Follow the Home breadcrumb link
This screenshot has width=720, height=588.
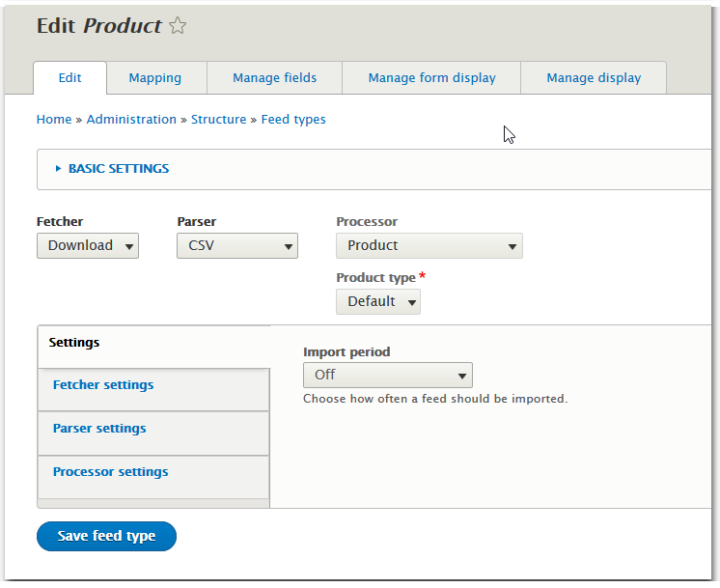pyautogui.click(x=54, y=120)
